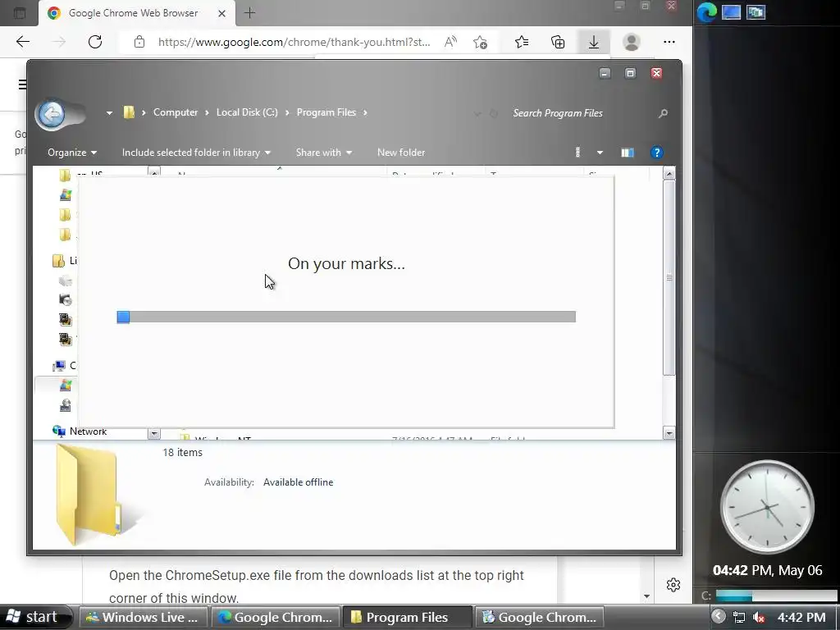Click the New folder button

click(x=400, y=153)
